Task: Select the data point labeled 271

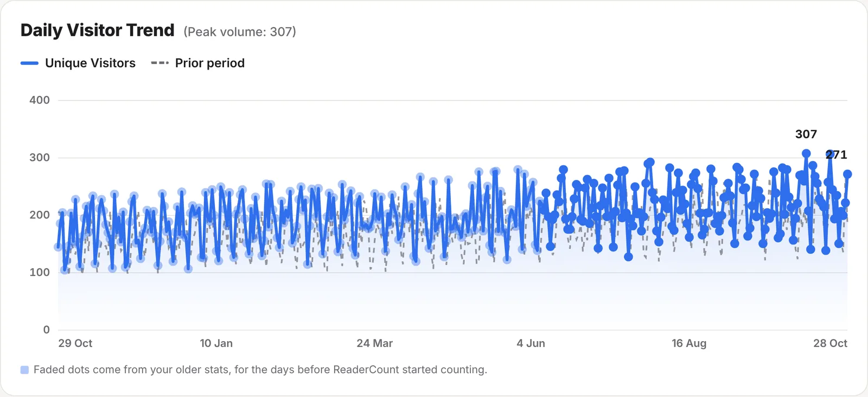Action: pos(847,174)
